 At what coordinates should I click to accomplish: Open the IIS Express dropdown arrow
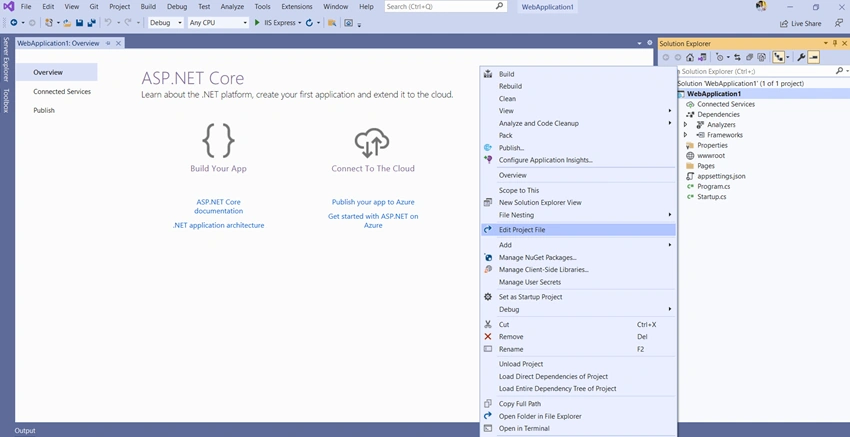[x=299, y=23]
